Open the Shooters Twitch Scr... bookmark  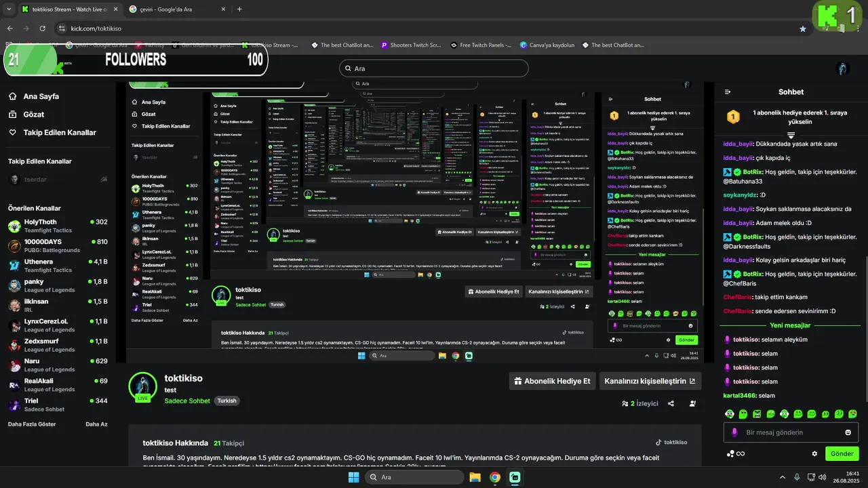click(x=411, y=45)
